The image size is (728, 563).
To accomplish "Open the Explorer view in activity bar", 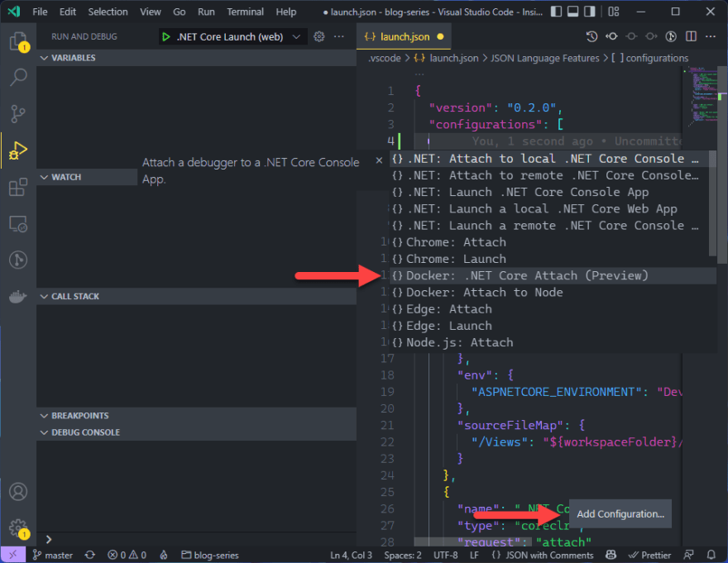I will click(x=18, y=41).
